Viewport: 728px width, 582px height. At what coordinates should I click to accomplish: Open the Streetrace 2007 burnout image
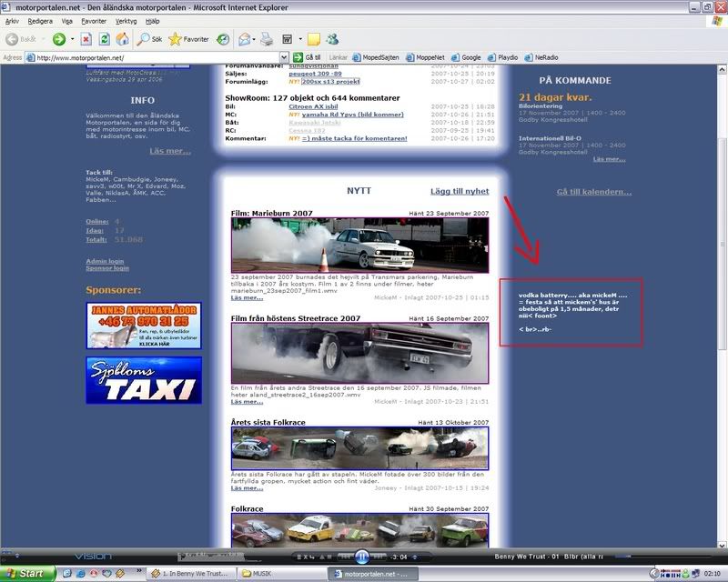tap(359, 353)
